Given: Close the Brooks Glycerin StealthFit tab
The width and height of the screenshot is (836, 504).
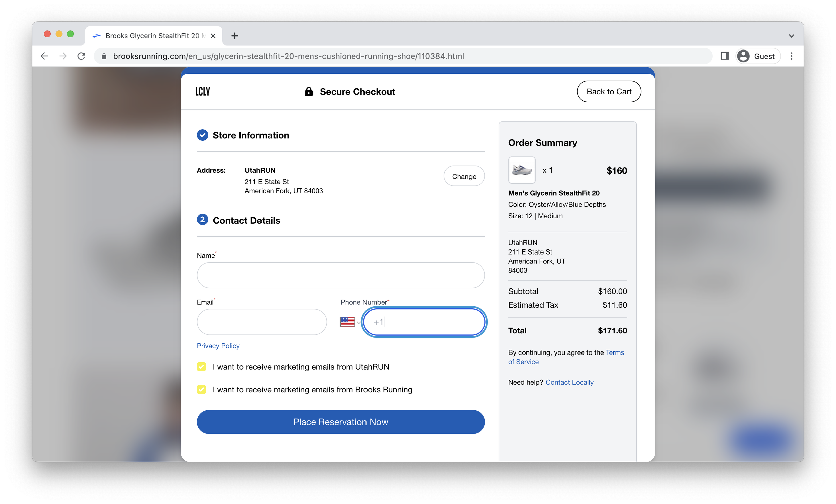Looking at the screenshot, I should (213, 36).
